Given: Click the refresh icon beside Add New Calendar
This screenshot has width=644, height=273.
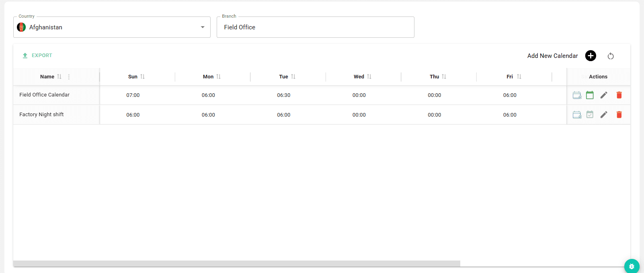Looking at the screenshot, I should pyautogui.click(x=611, y=56).
